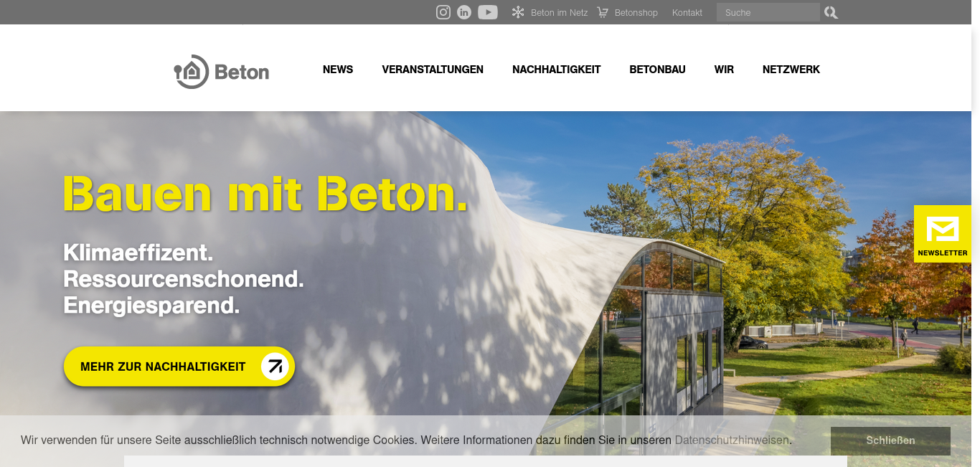Click the Kontakt link
This screenshot has height=467, width=980.
click(x=687, y=13)
